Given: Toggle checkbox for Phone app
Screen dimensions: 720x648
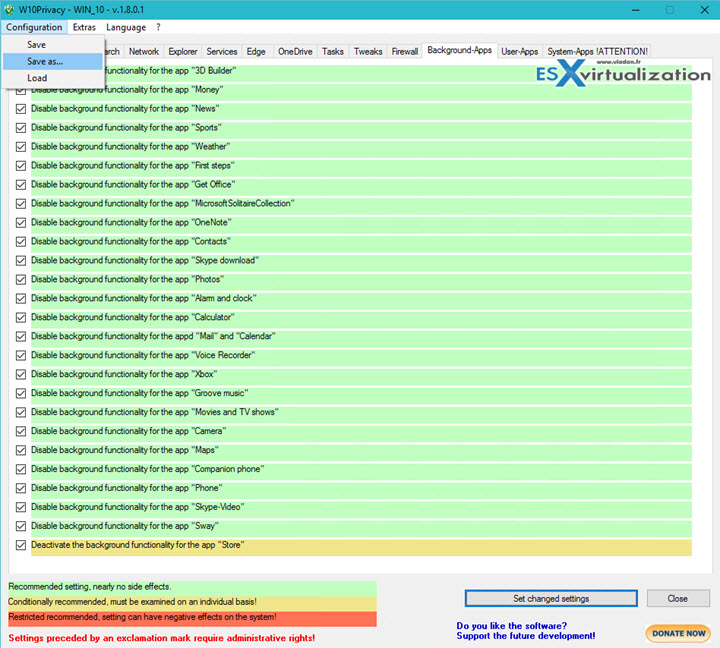Looking at the screenshot, I should pyautogui.click(x=21, y=488).
